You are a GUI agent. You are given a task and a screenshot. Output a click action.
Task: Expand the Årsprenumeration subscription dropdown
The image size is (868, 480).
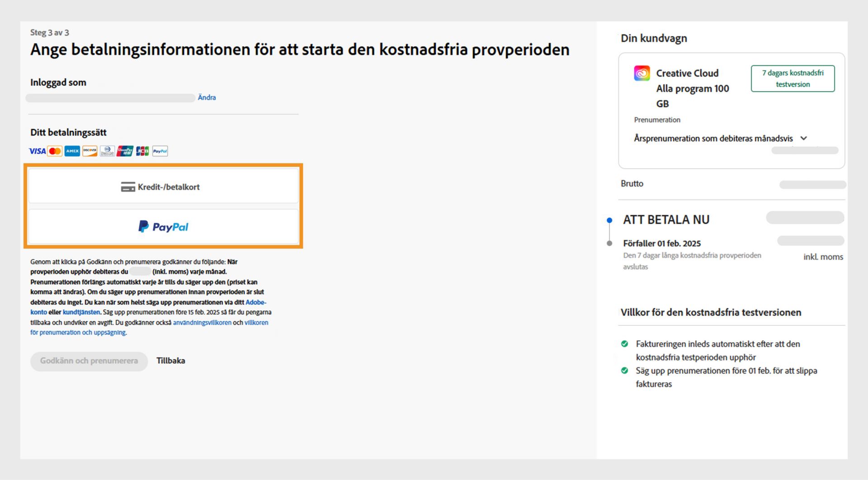point(721,138)
